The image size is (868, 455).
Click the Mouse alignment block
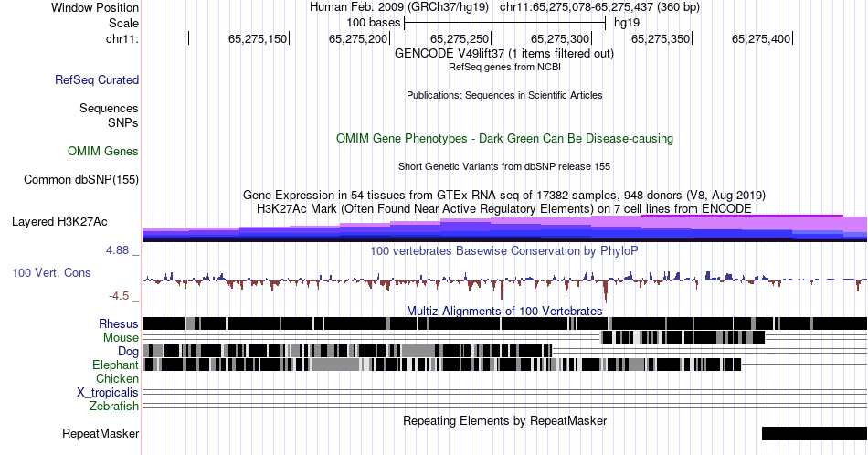(683, 337)
